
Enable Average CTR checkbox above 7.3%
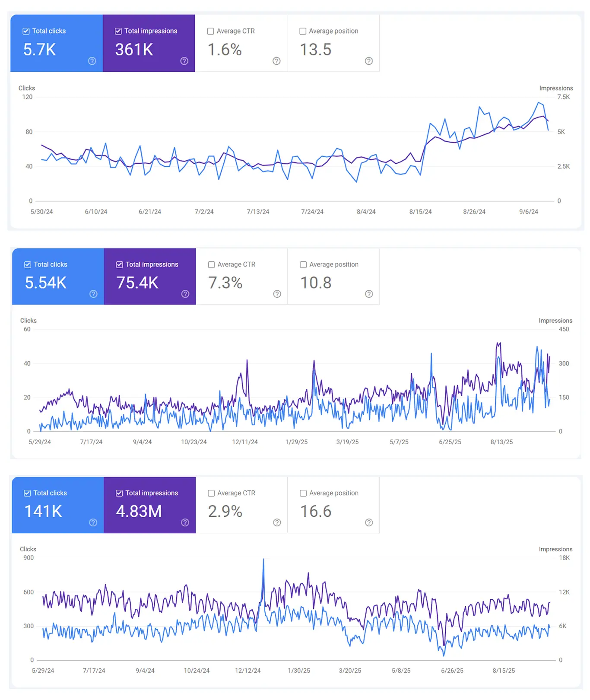212,264
